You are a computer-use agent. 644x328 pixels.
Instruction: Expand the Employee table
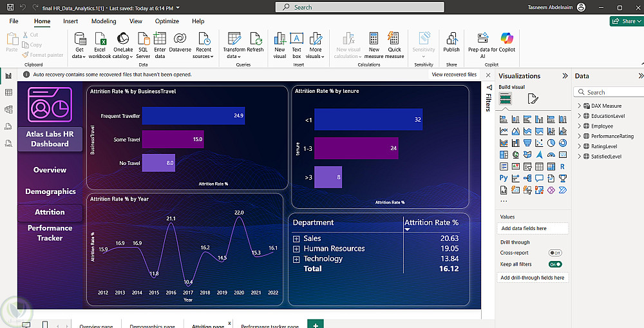coord(580,126)
